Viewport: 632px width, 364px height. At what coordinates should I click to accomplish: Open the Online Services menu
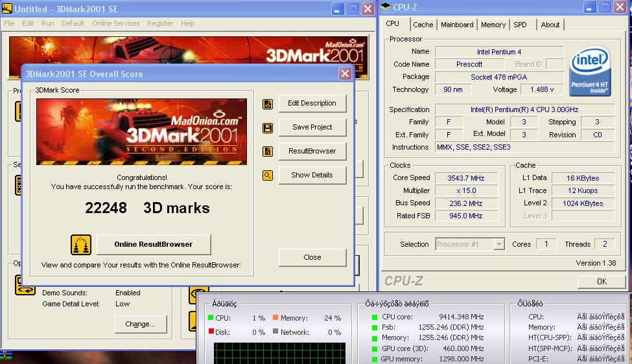(115, 23)
